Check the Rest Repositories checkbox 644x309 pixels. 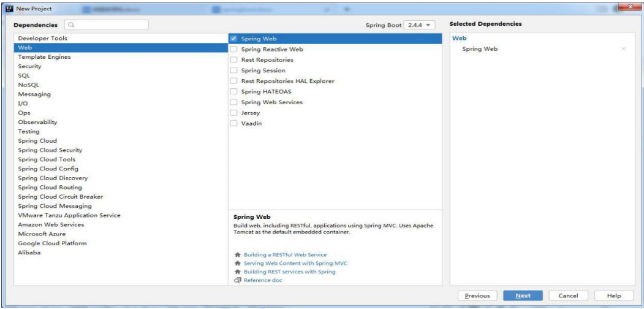click(x=233, y=60)
